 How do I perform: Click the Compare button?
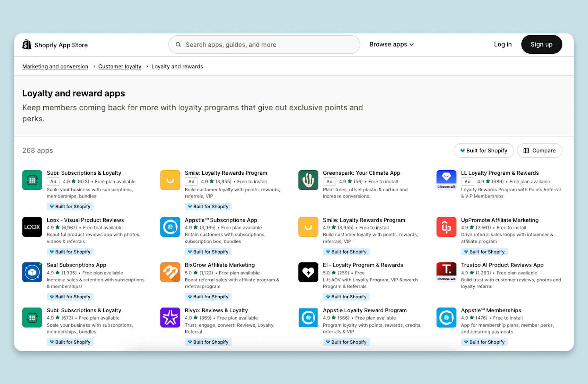pyautogui.click(x=539, y=150)
